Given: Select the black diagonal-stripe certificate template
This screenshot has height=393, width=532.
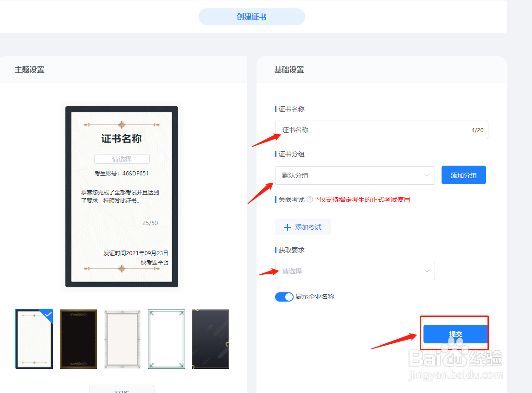Looking at the screenshot, I should (x=210, y=339).
